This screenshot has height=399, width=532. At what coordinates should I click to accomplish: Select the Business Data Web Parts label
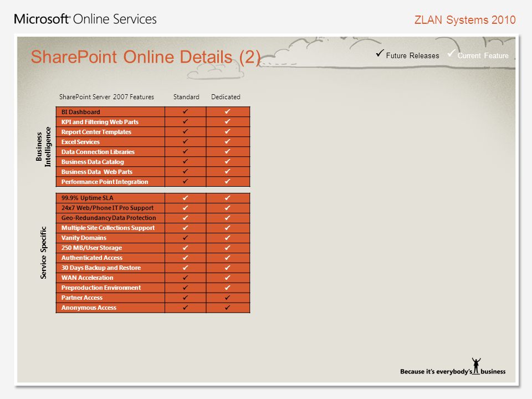tap(96, 172)
